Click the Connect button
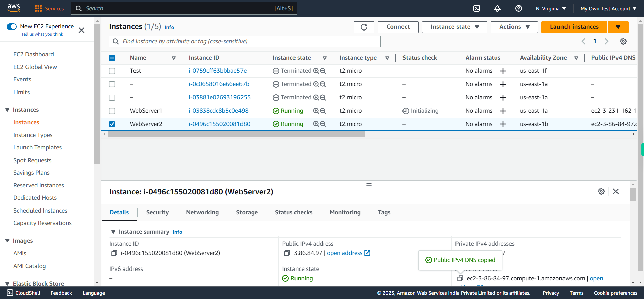This screenshot has width=644, height=299. 398,27
